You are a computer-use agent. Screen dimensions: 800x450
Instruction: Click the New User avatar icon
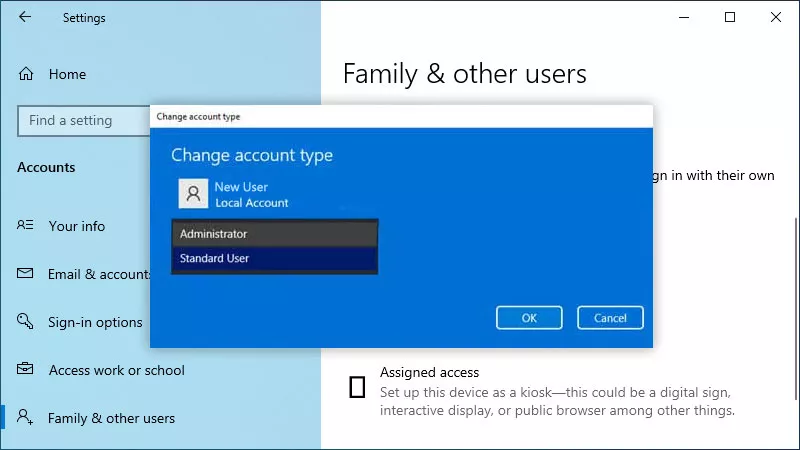pos(193,193)
